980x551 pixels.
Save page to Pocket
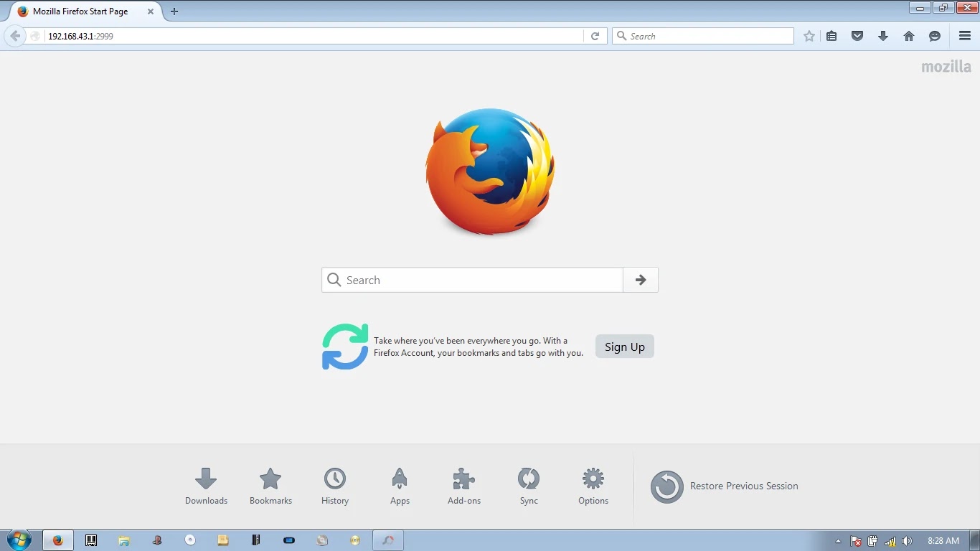click(857, 36)
